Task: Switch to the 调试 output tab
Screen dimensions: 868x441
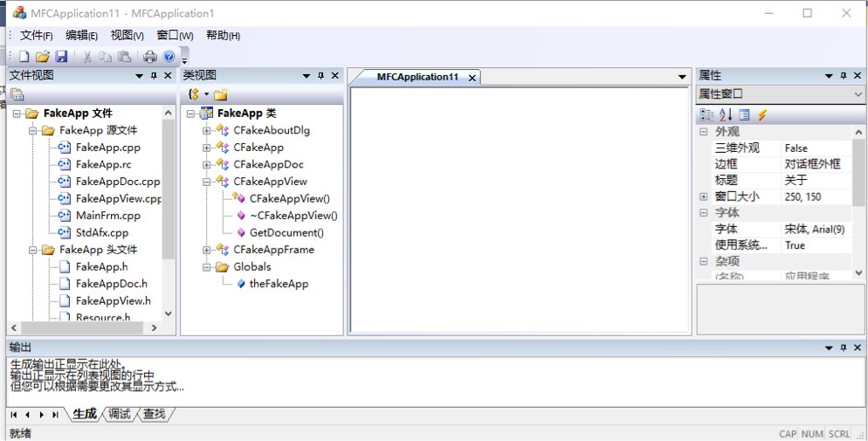Action: 119,414
